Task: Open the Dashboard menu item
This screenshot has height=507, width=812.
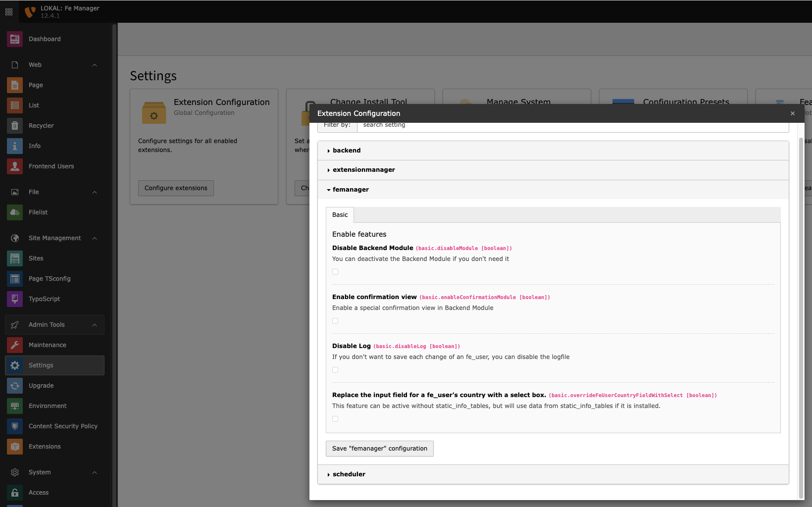Action: point(45,39)
